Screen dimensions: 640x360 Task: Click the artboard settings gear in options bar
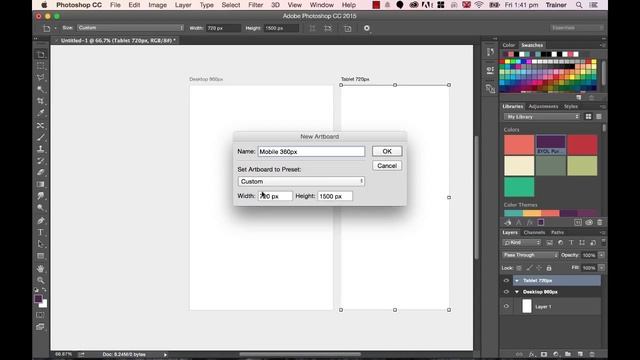coord(367,28)
